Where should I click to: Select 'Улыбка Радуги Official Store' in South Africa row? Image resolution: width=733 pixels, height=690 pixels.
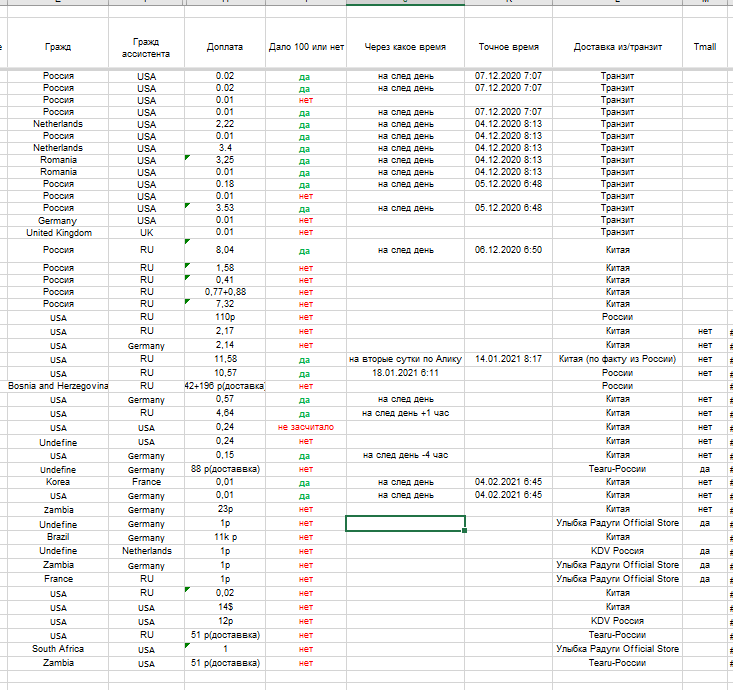[x=618, y=649]
